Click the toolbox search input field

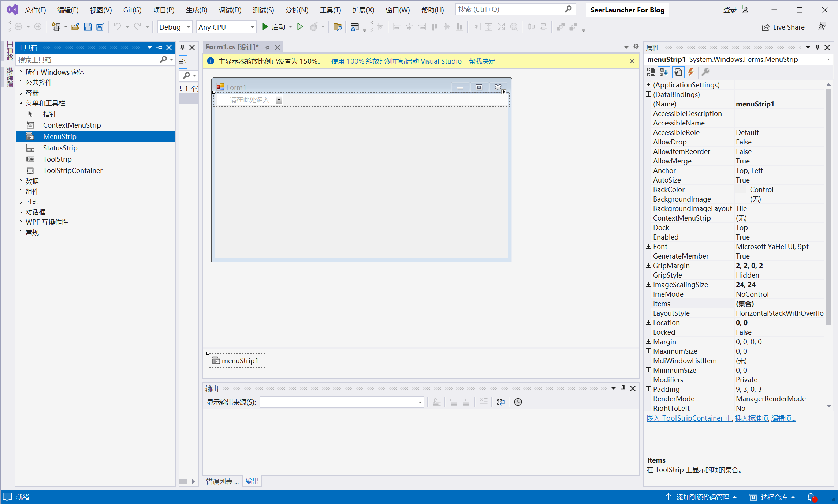click(x=88, y=60)
